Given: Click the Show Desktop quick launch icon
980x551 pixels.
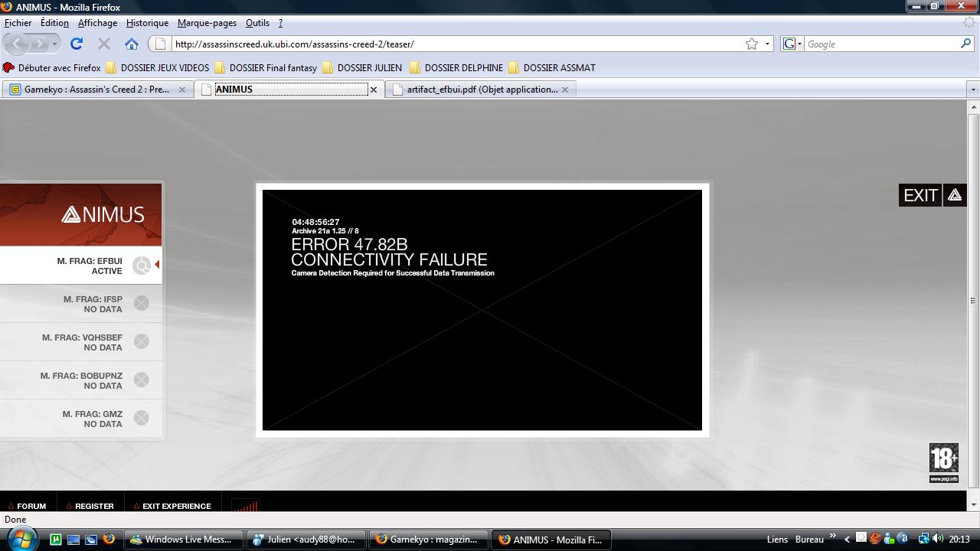Looking at the screenshot, I should [x=73, y=540].
